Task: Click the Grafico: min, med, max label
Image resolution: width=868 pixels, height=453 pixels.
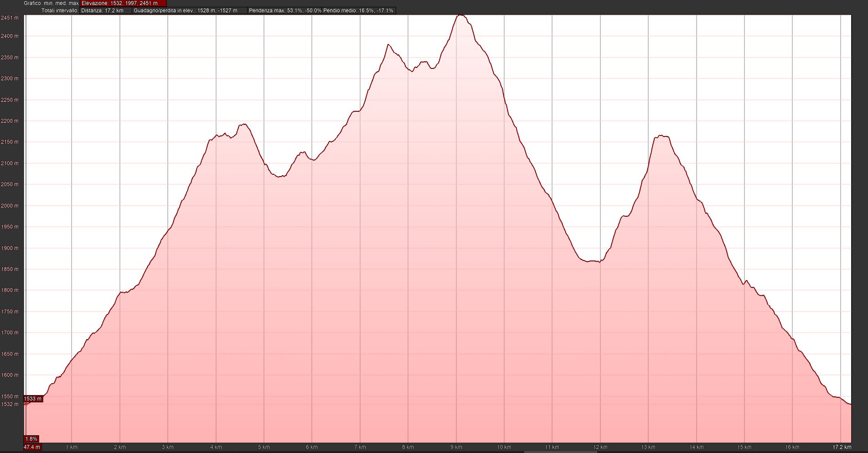Action: pos(51,3)
